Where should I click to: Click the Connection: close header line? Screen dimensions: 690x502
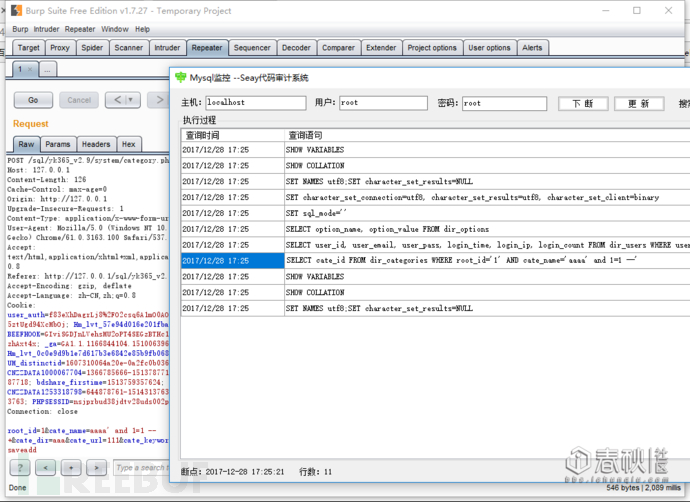pyautogui.click(x=42, y=411)
